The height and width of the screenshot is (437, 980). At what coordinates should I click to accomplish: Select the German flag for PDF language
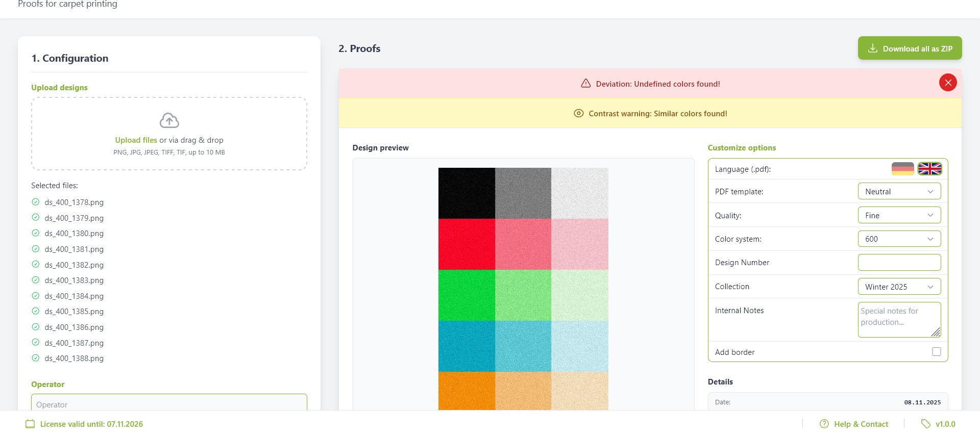click(903, 169)
